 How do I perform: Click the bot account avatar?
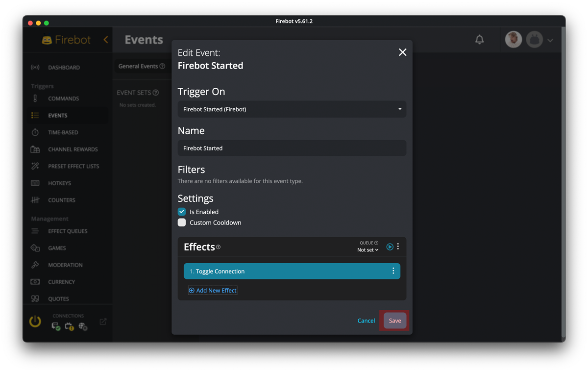coord(535,40)
